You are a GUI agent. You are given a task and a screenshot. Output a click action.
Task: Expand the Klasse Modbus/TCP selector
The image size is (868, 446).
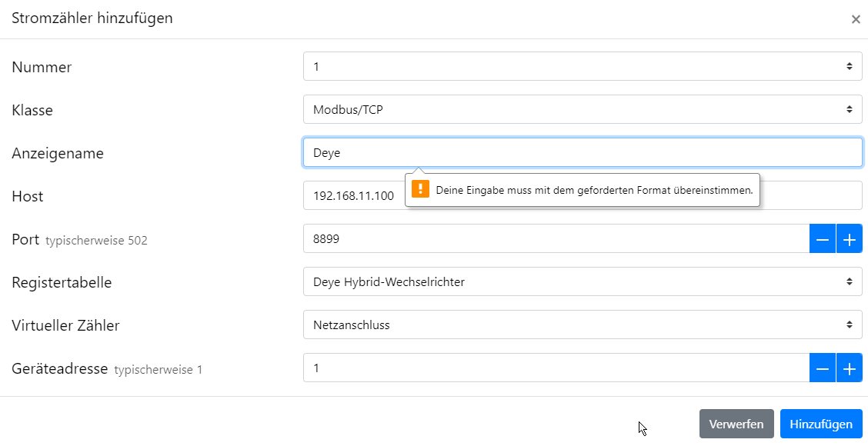coord(583,109)
